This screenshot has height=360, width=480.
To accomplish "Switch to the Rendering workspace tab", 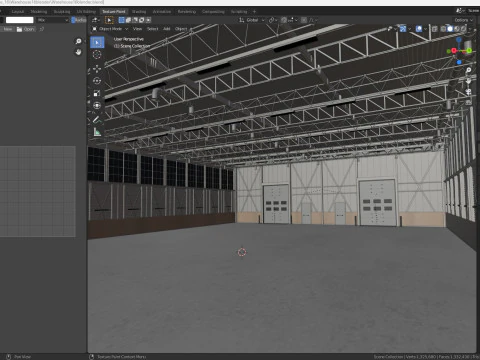I will tap(187, 12).
